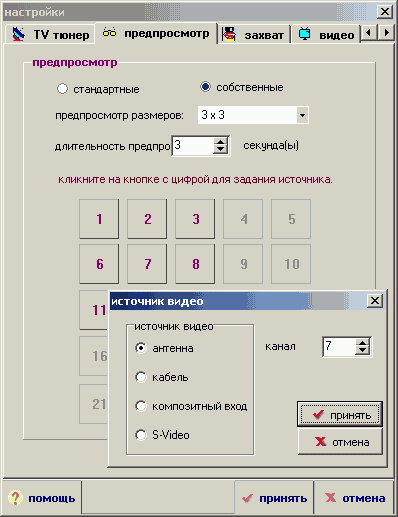The width and height of the screenshot is (398, 517).
Task: Click принять at bottom of настройки window
Action: click(x=274, y=498)
